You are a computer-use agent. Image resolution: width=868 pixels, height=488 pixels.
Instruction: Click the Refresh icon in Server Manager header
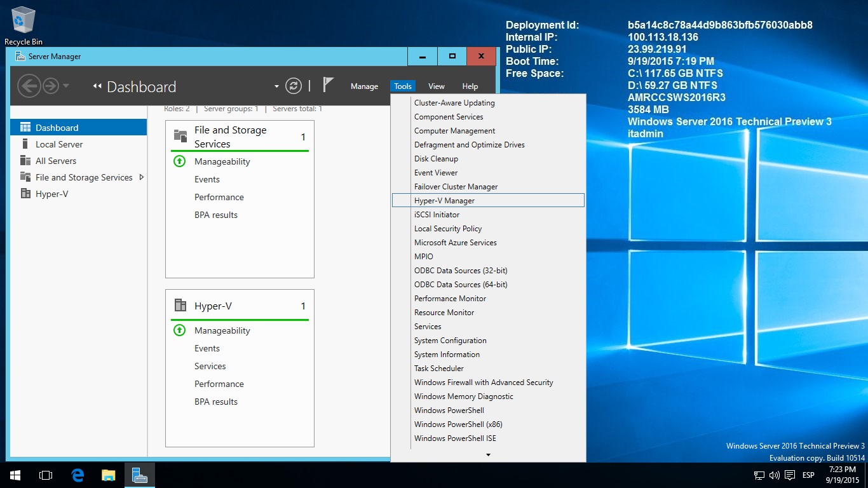coord(293,86)
